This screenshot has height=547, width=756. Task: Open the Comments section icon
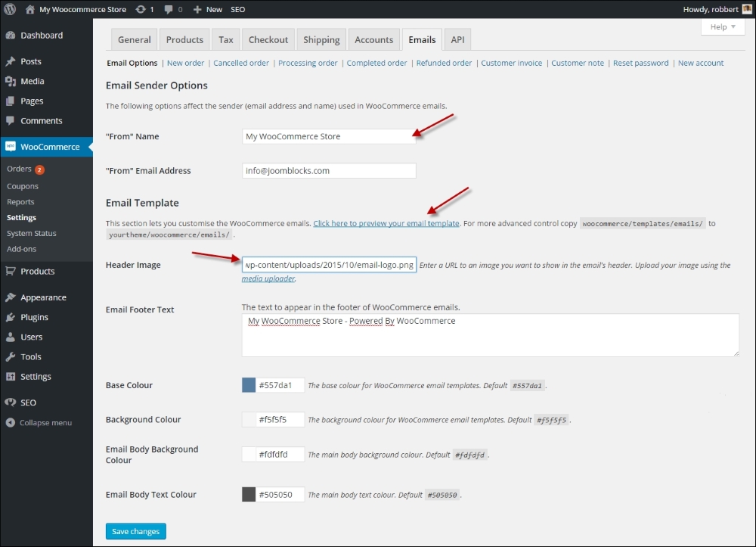tap(12, 120)
